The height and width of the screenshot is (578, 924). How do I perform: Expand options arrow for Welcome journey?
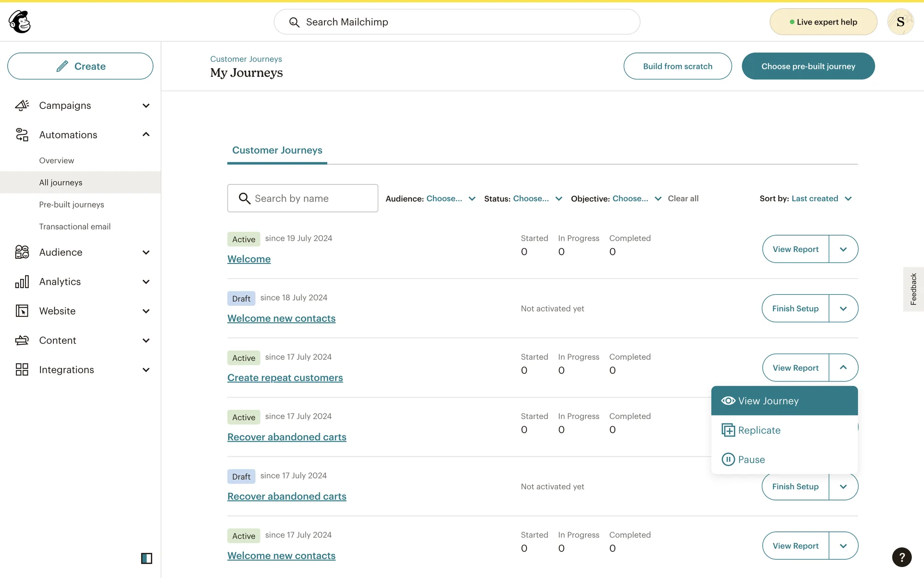(x=843, y=249)
